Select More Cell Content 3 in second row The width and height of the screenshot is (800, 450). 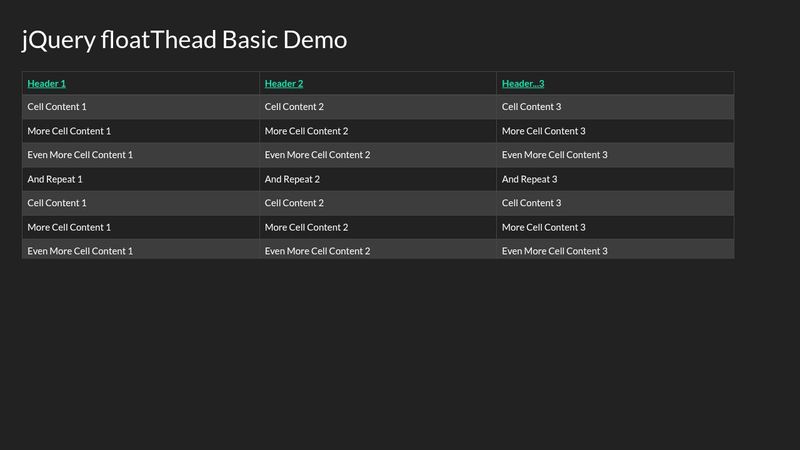[543, 131]
